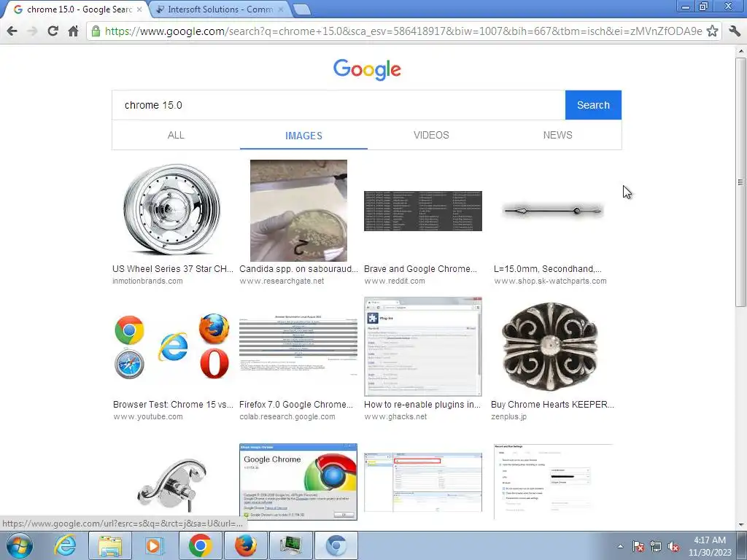The width and height of the screenshot is (747, 560).
Task: Open Browser Test: Chrome 15 vs link
Action: pos(173,405)
